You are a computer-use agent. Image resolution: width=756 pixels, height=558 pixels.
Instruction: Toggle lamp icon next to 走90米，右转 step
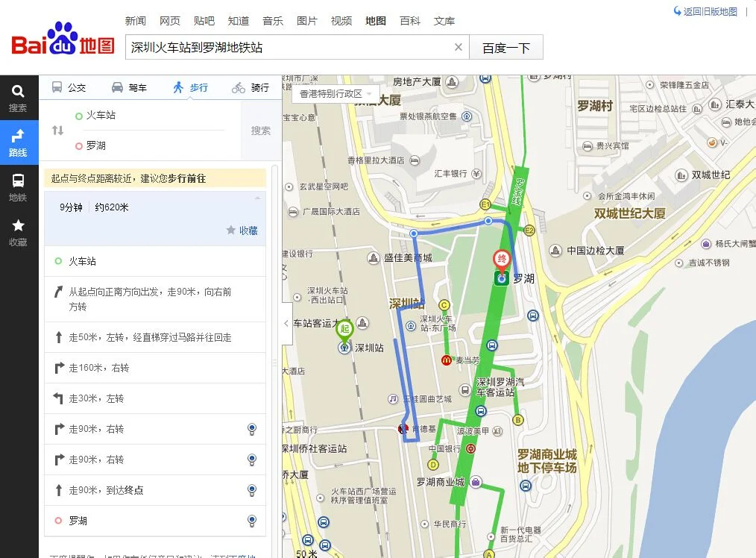click(251, 429)
